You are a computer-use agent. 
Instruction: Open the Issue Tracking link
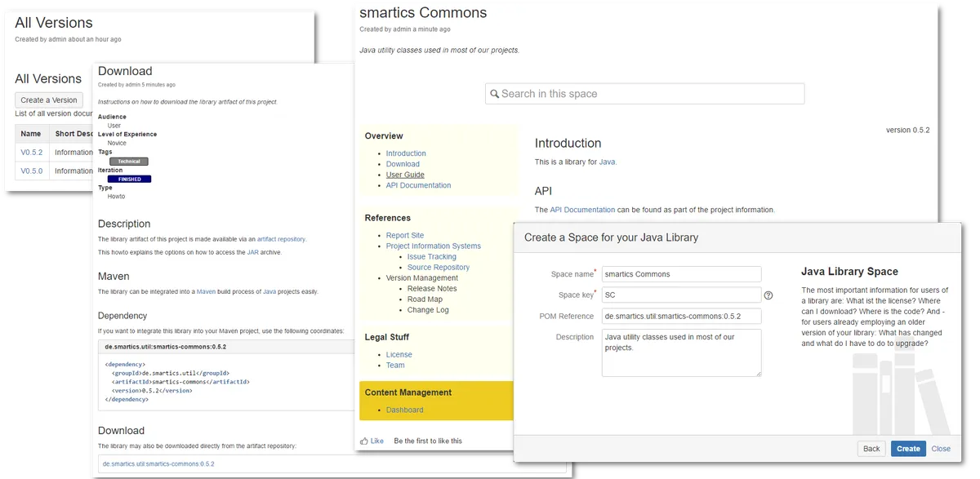pyautogui.click(x=432, y=256)
